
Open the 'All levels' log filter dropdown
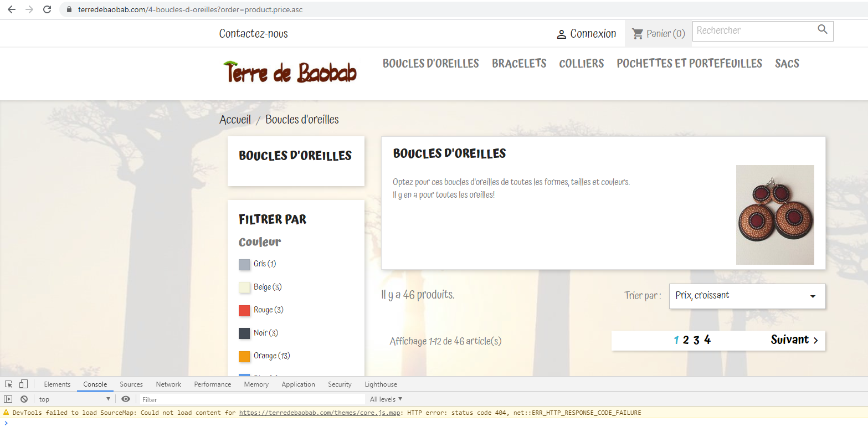click(x=385, y=399)
